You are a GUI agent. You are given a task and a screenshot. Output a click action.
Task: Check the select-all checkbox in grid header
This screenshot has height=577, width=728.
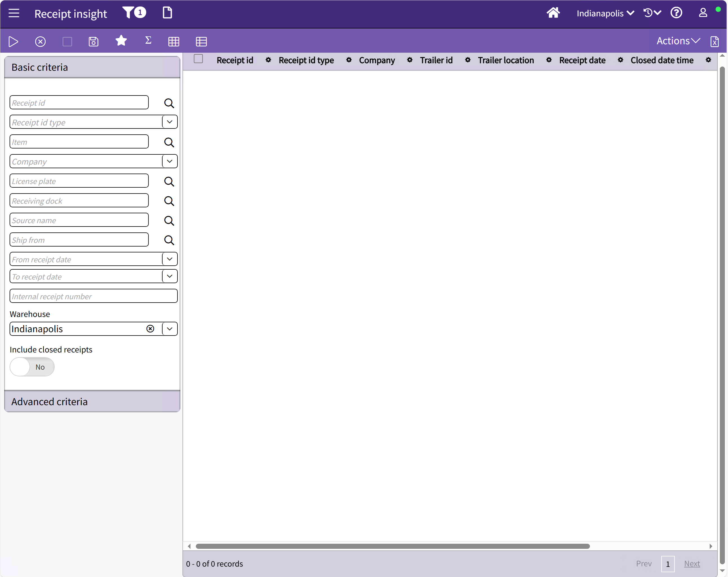coord(198,59)
